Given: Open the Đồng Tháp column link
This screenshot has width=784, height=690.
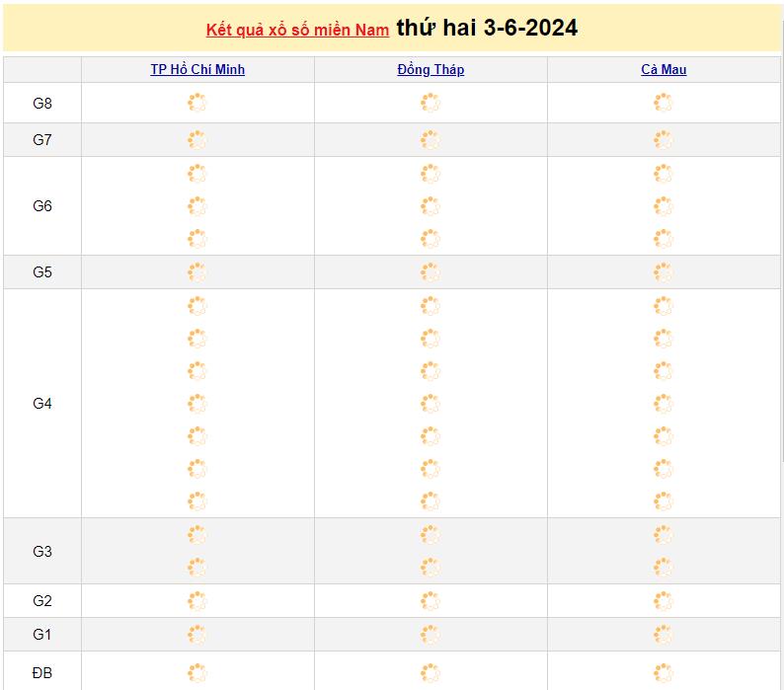Looking at the screenshot, I should 431,69.
